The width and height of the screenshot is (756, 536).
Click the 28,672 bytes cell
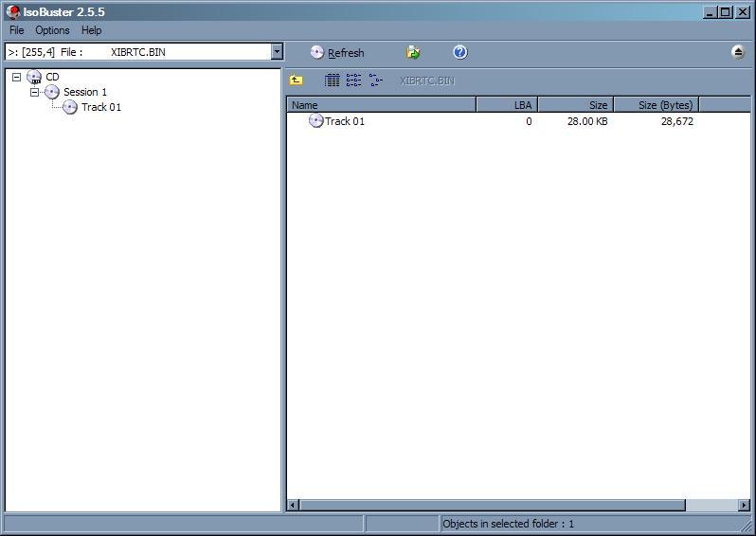(x=677, y=121)
